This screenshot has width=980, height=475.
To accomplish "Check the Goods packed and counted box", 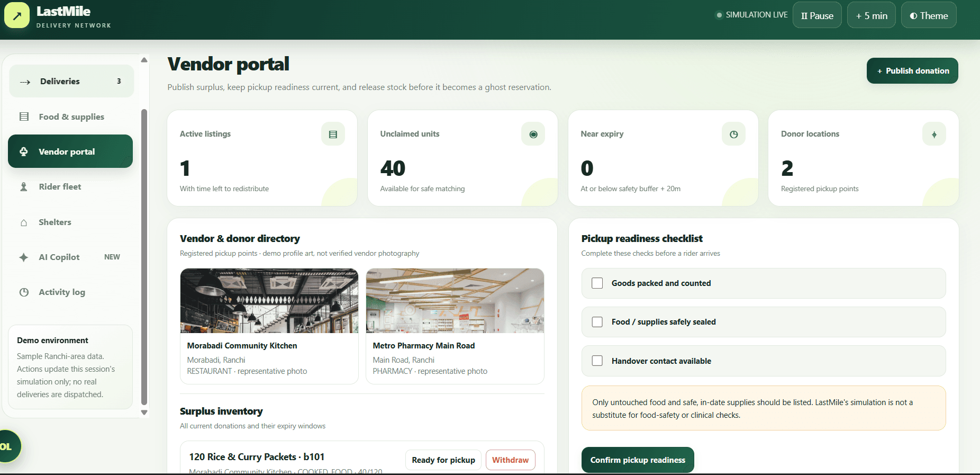I will (x=597, y=283).
